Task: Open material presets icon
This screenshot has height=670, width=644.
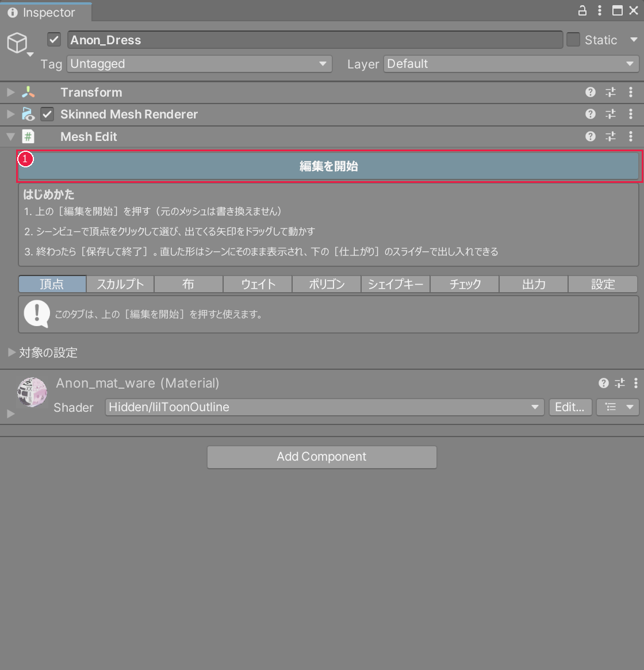Action: [x=620, y=383]
